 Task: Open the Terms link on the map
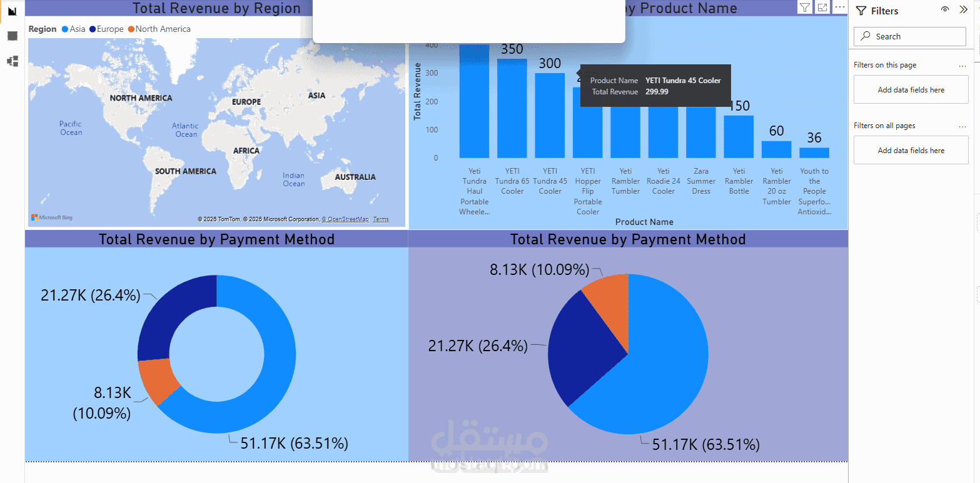click(x=381, y=219)
